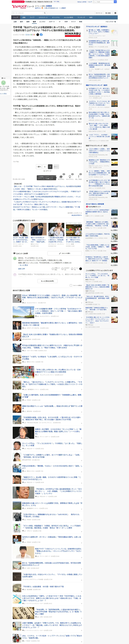Open the Yahoo! JAPAN News logo

(23, 7)
